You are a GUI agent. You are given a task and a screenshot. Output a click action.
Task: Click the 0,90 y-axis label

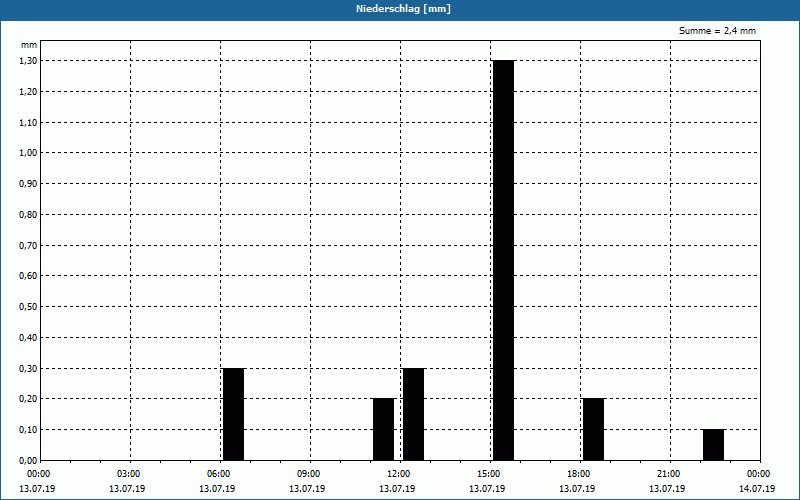(x=28, y=184)
